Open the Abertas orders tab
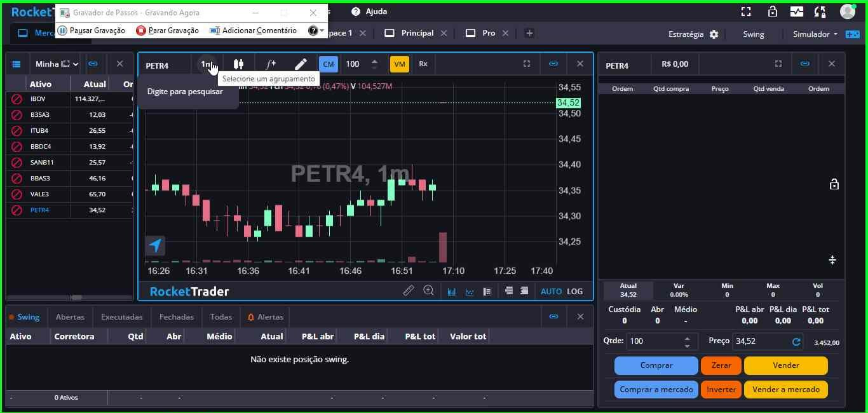The height and width of the screenshot is (413, 868). 70,317
